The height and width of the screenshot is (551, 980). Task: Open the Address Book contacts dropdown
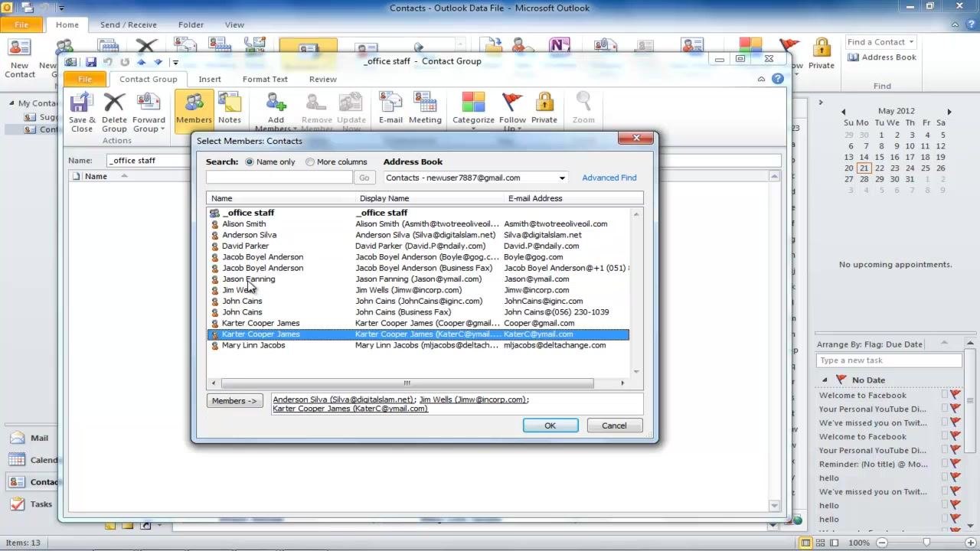click(562, 178)
